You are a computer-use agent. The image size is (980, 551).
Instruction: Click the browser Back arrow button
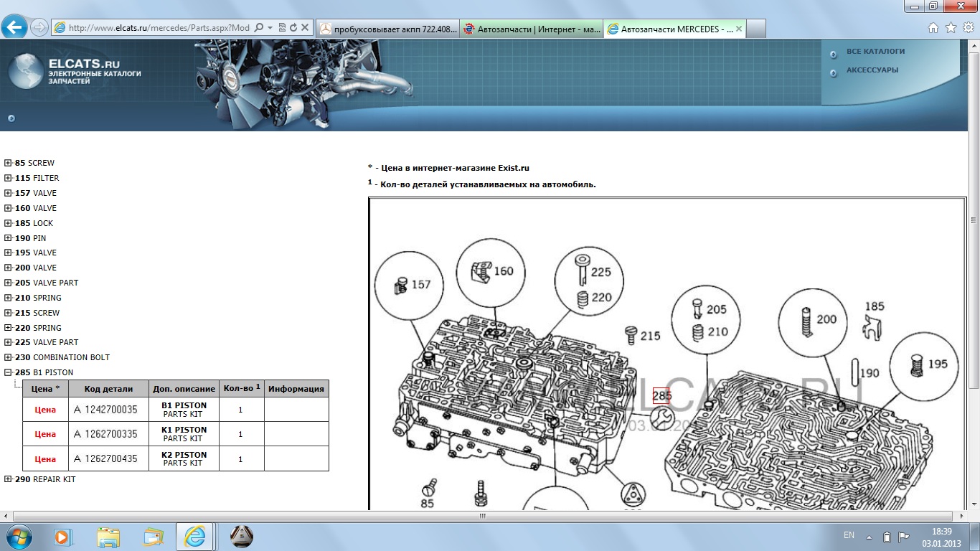coord(14,28)
